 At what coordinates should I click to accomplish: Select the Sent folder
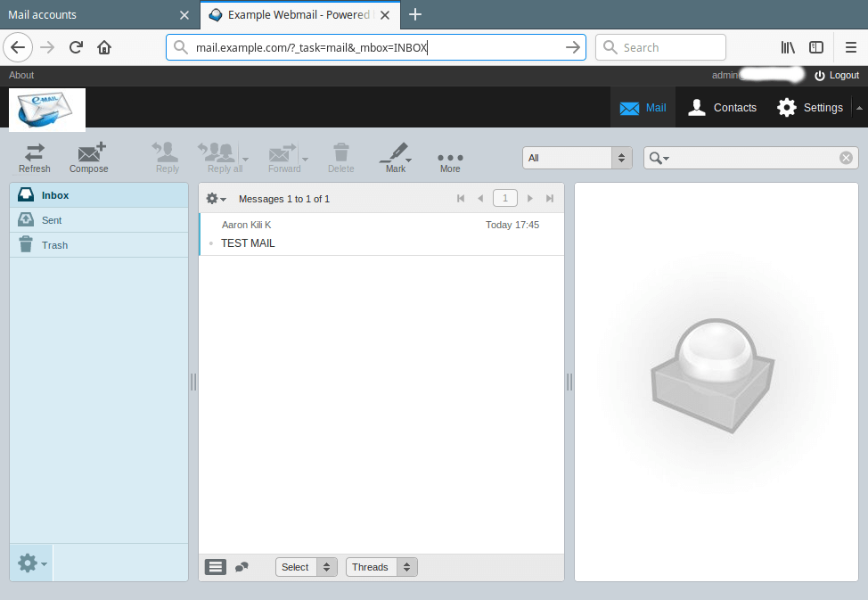click(x=52, y=220)
